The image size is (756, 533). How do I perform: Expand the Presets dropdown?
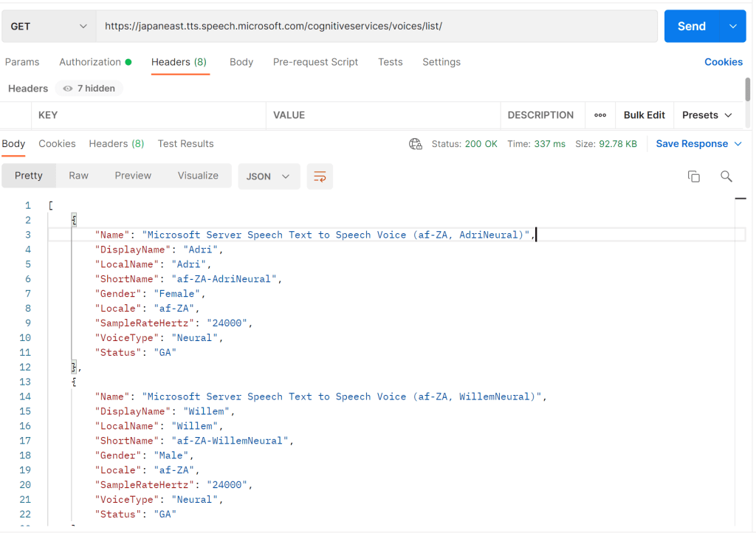click(x=707, y=115)
